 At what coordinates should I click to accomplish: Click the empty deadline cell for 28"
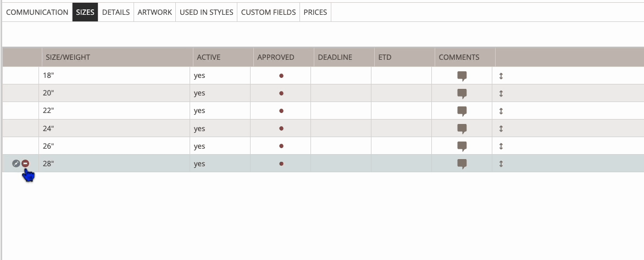point(341,163)
